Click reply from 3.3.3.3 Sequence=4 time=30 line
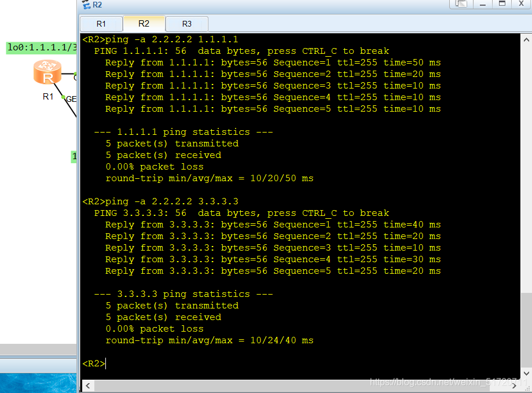 [273, 259]
